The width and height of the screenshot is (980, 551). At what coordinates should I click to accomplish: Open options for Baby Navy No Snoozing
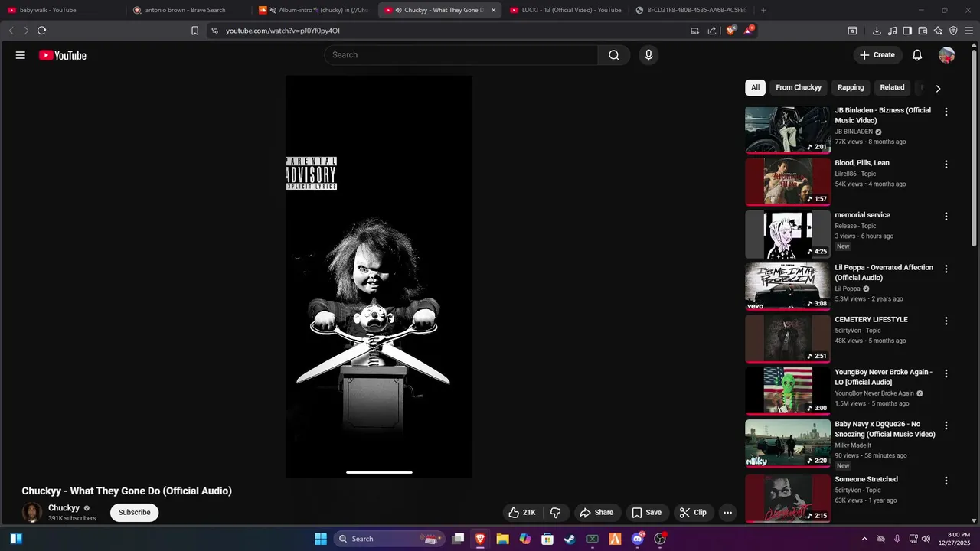click(x=946, y=425)
